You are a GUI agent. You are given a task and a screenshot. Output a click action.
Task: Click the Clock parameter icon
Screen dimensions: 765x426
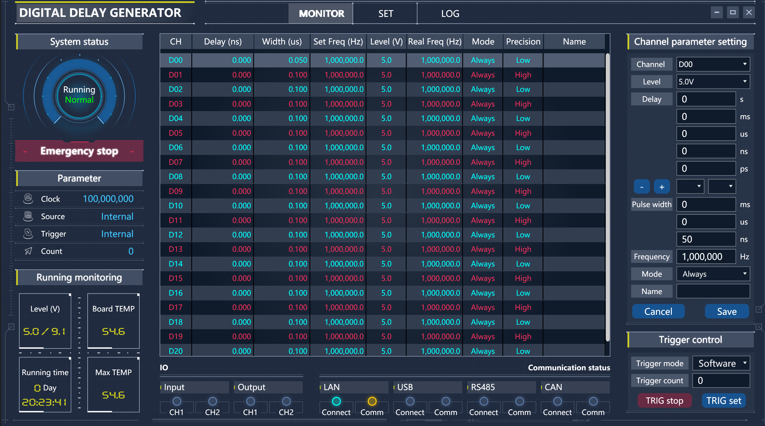click(x=28, y=199)
